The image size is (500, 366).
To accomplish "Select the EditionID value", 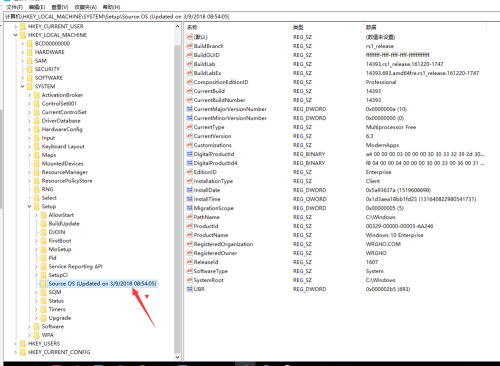I will (x=205, y=172).
